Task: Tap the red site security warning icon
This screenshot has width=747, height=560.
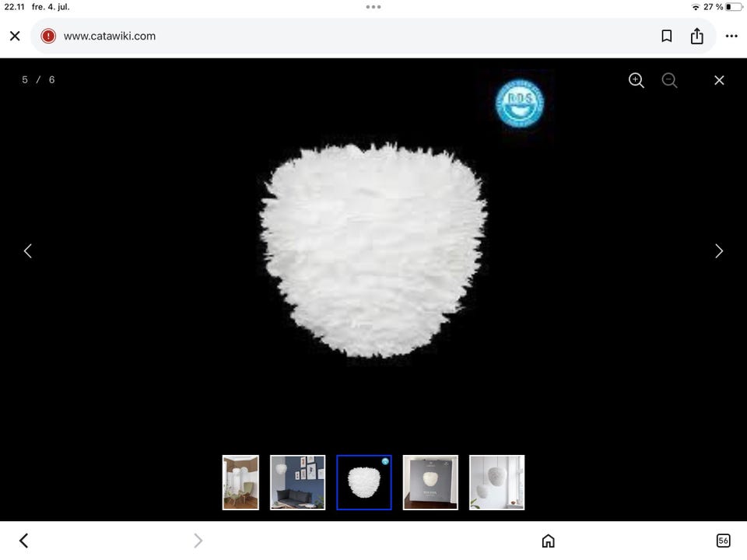Action: pos(48,37)
